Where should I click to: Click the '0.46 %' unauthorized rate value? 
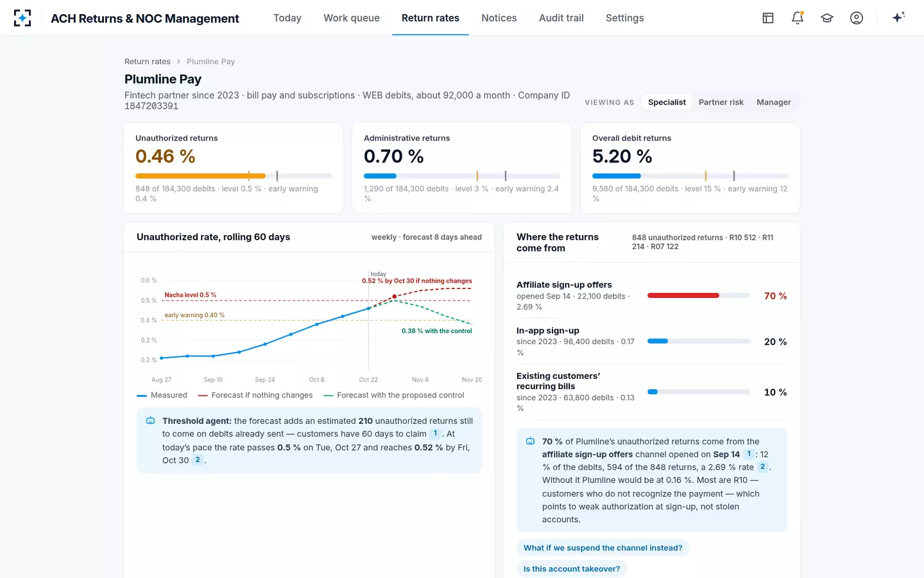pos(166,156)
